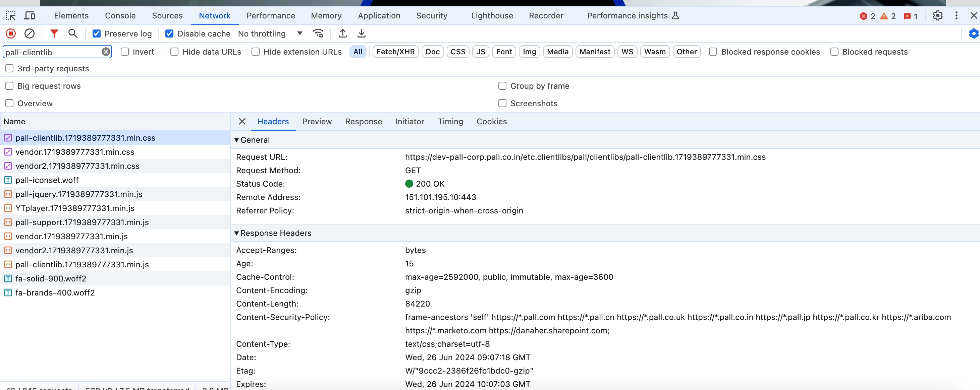The width and height of the screenshot is (980, 390).
Task: Clear the pall-clientlib filter text
Action: (x=106, y=52)
